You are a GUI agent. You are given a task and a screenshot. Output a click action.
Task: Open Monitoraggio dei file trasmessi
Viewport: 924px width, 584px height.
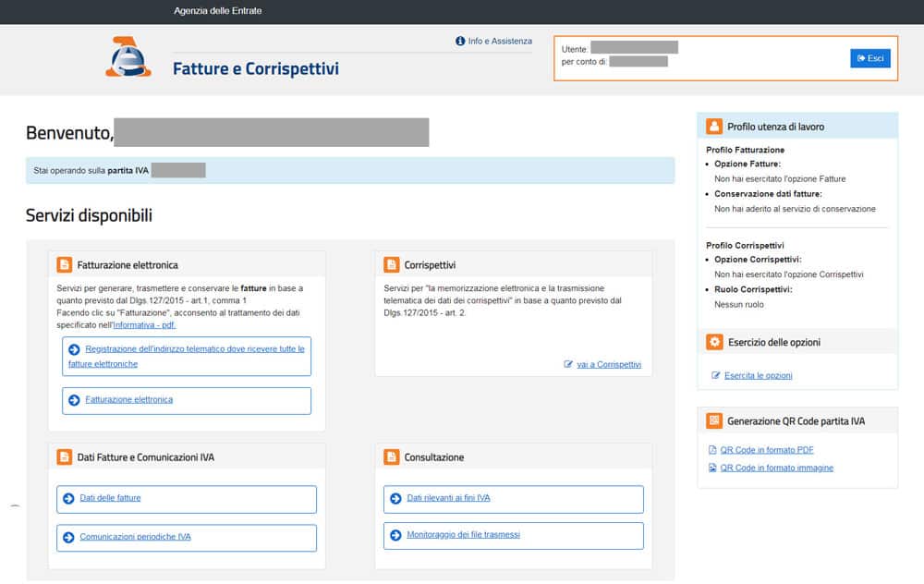point(463,535)
